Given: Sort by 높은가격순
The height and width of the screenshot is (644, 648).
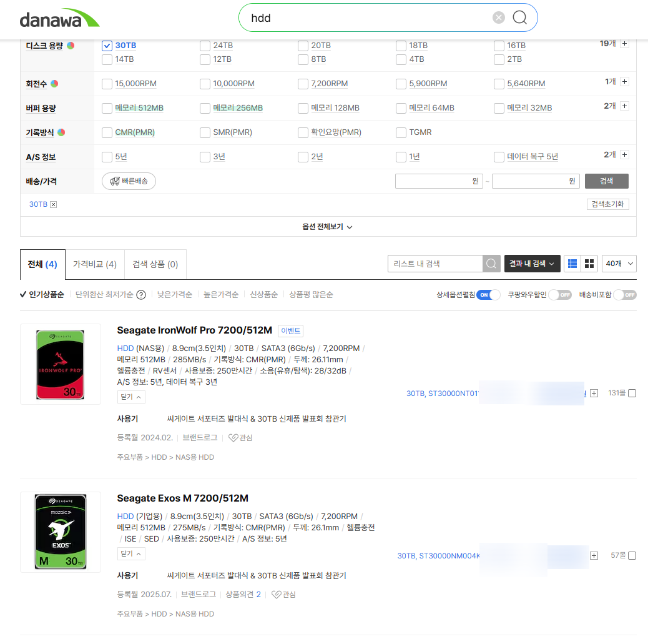Looking at the screenshot, I should pyautogui.click(x=221, y=294).
